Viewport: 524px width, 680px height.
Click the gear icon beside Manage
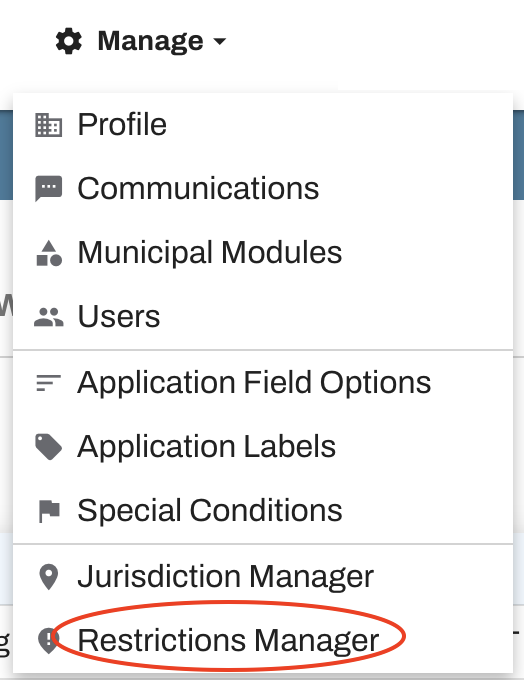coord(69,41)
